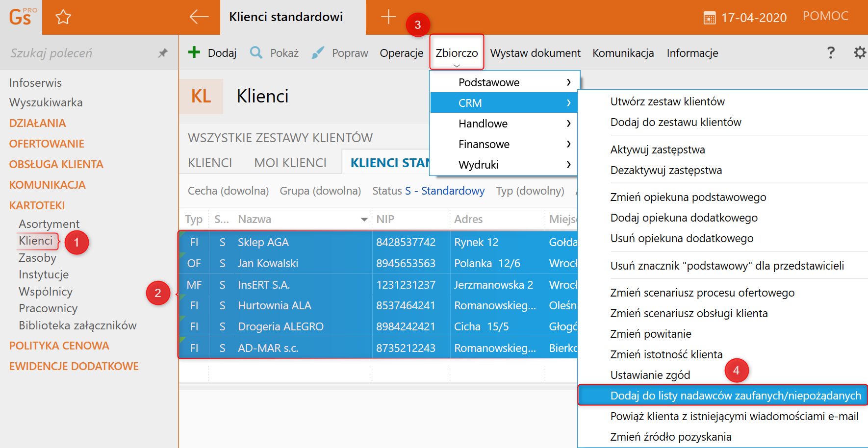Screen dimensions: 868x448
Task: Open Pracownicy in Kartoteki
Action: click(48, 308)
